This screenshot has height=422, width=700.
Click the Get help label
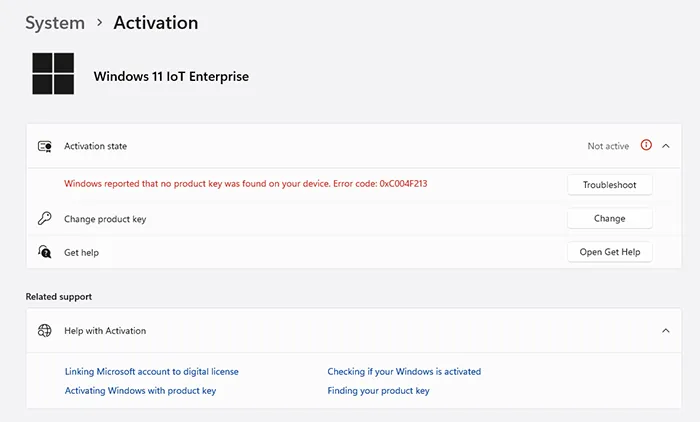click(x=81, y=252)
